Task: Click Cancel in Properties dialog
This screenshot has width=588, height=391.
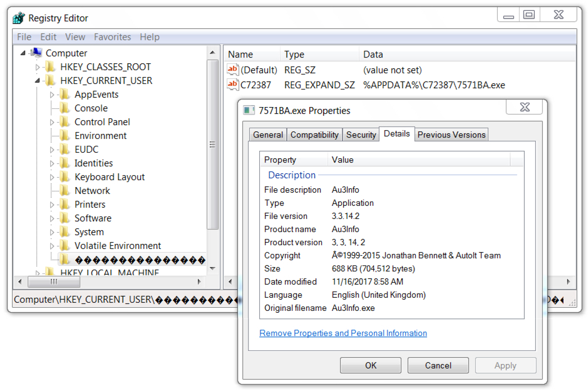Action: pyautogui.click(x=438, y=365)
